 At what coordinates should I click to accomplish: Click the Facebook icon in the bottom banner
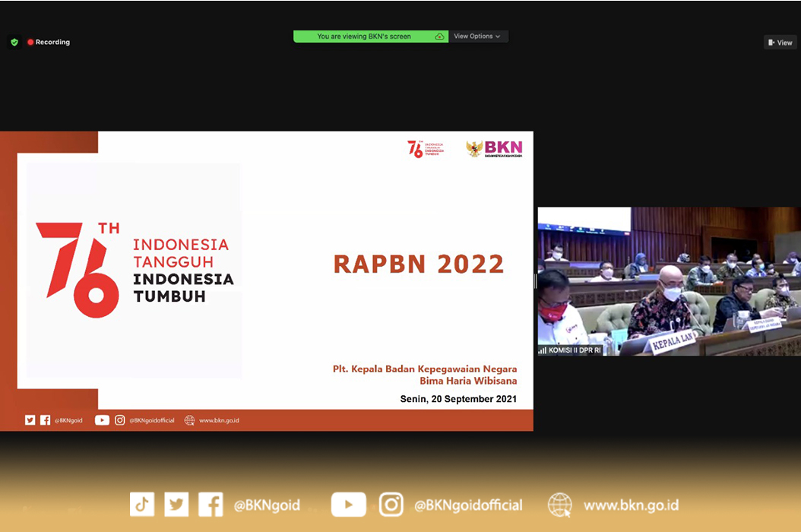(x=211, y=504)
